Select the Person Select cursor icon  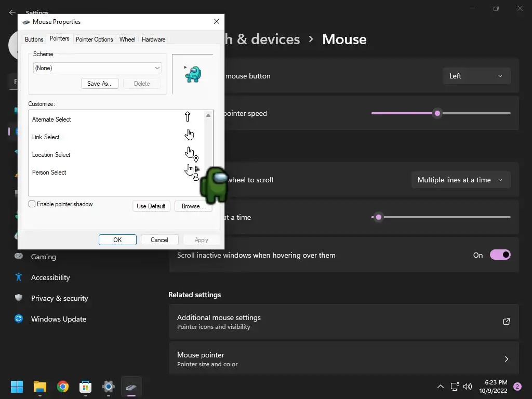(x=191, y=172)
